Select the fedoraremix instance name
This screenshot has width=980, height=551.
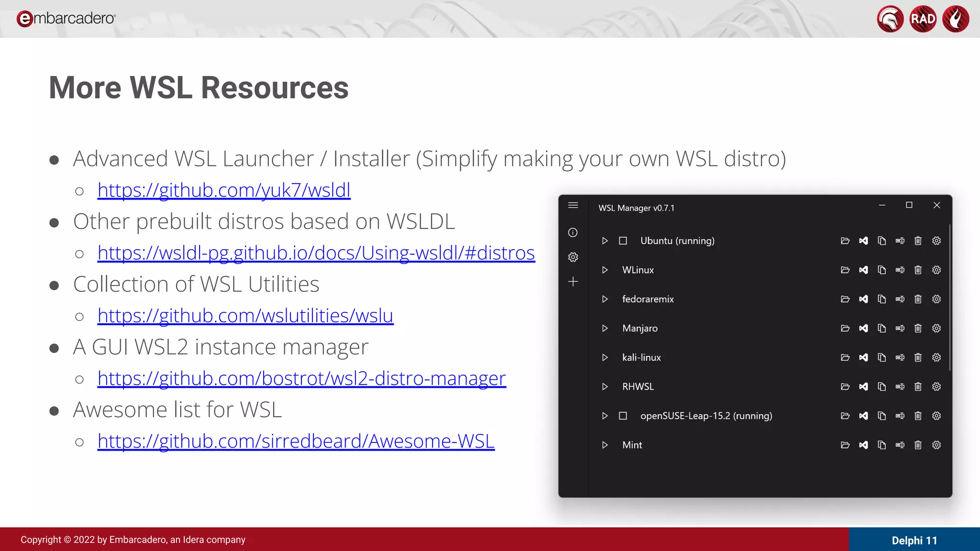pos(648,299)
